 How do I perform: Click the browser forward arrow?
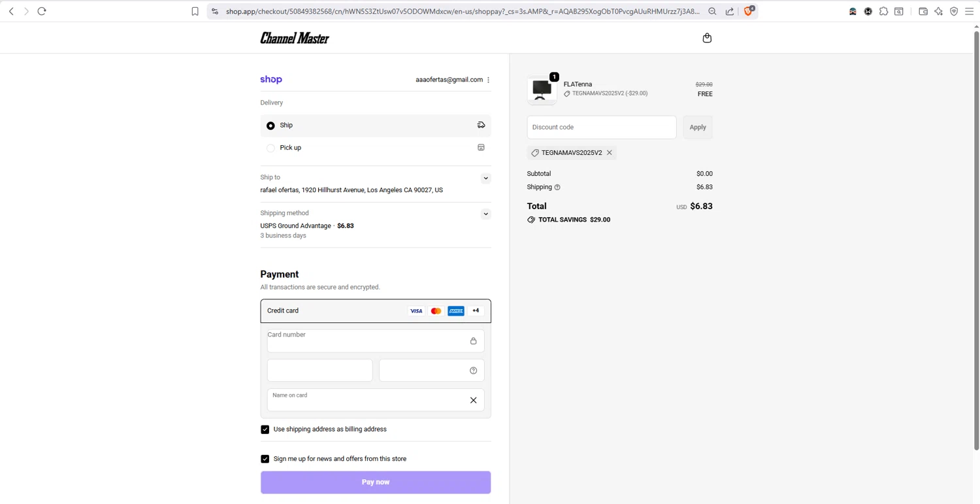click(x=26, y=11)
